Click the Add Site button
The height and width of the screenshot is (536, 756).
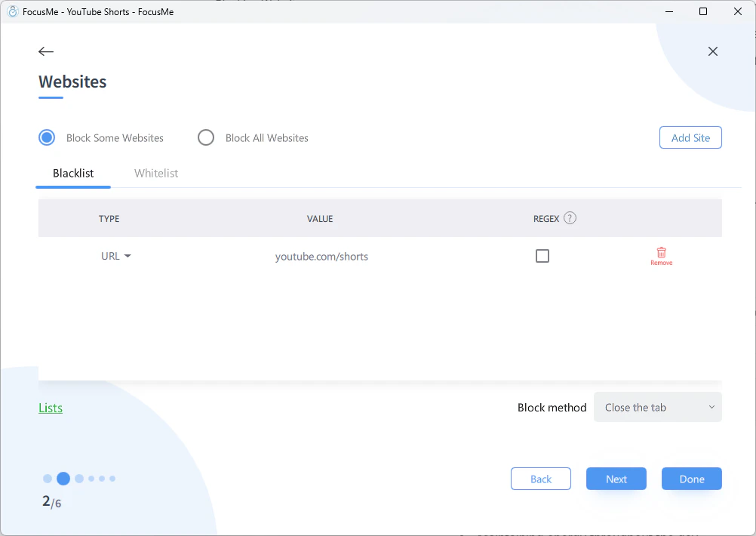pyautogui.click(x=690, y=137)
